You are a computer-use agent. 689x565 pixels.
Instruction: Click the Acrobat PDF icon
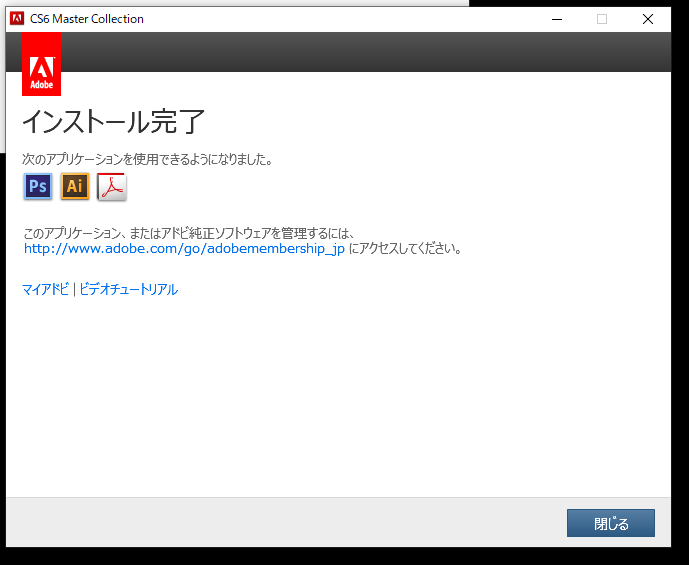click(112, 187)
